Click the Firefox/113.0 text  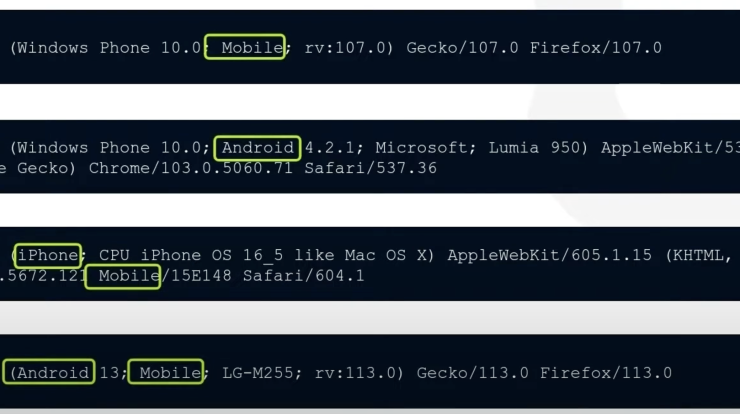click(x=606, y=373)
